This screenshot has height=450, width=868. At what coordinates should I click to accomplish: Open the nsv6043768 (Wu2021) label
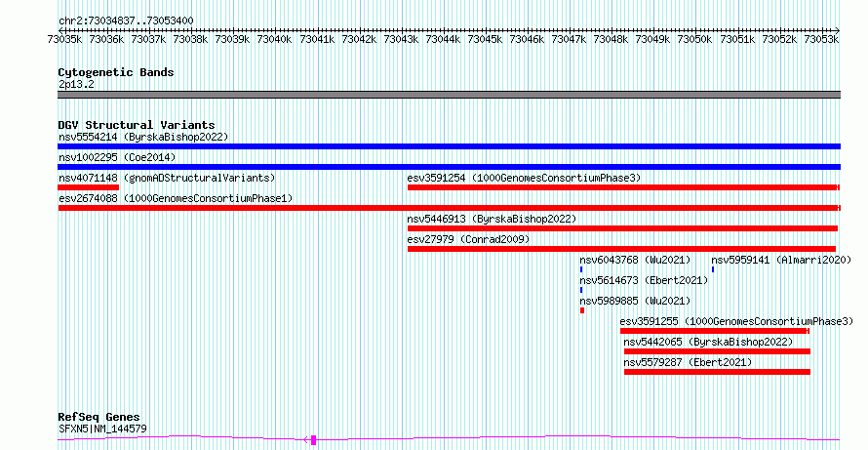[x=636, y=260]
